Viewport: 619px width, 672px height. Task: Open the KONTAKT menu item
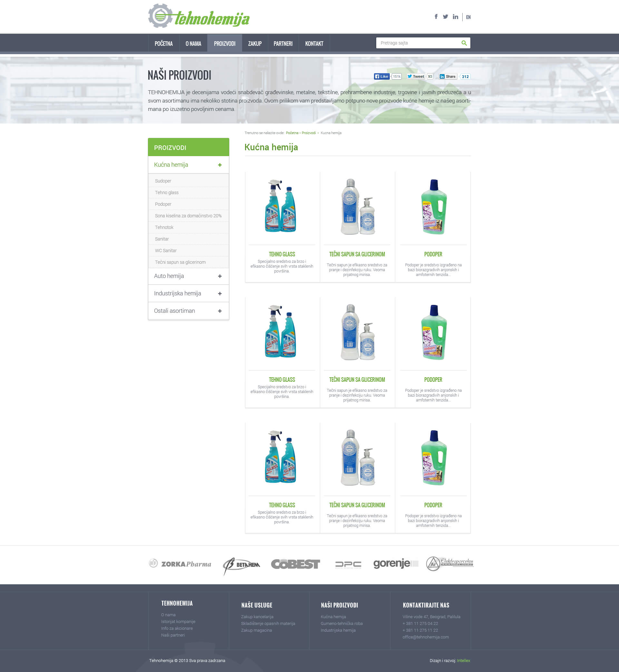click(x=314, y=43)
